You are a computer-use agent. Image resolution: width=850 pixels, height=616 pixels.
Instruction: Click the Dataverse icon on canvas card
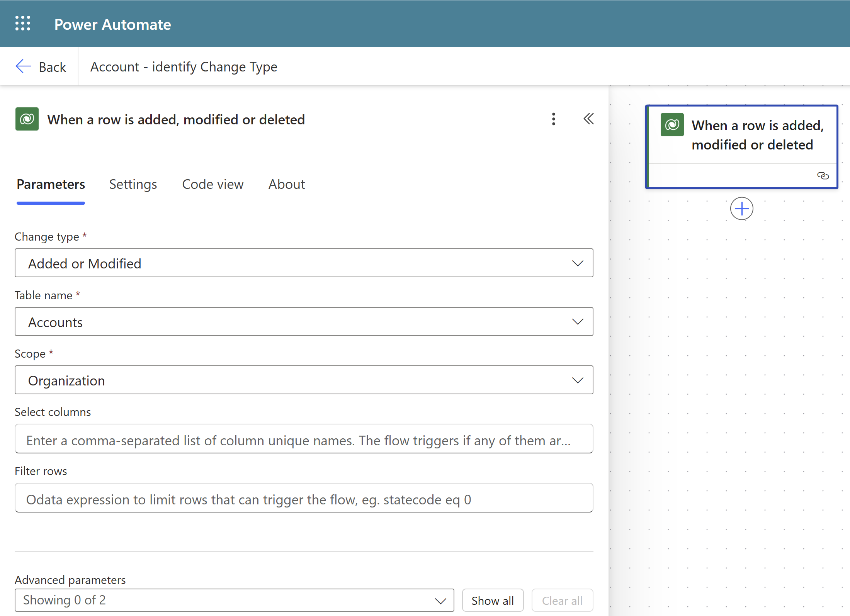click(x=672, y=125)
